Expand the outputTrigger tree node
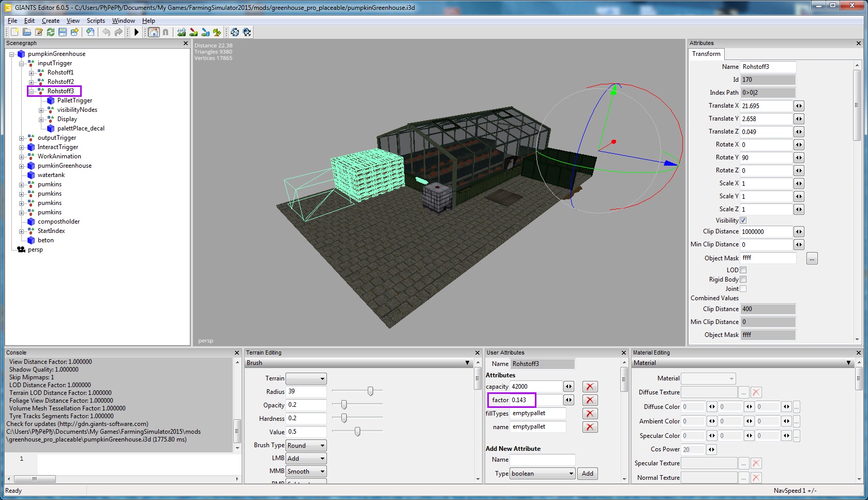 tap(22, 138)
